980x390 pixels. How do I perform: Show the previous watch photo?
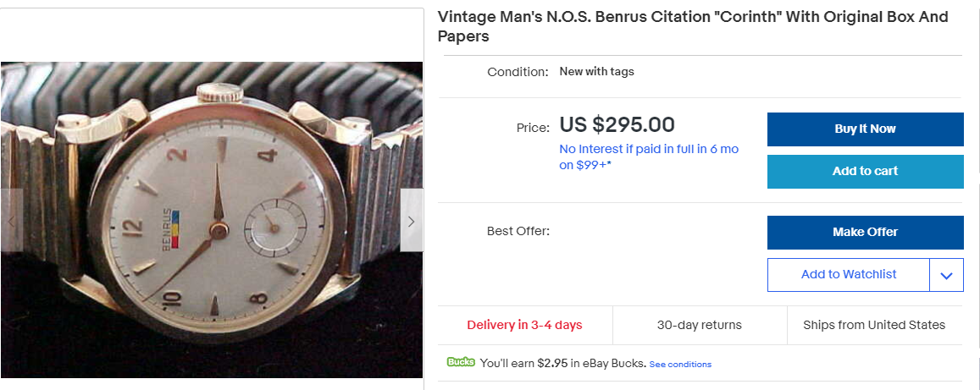coord(11,221)
